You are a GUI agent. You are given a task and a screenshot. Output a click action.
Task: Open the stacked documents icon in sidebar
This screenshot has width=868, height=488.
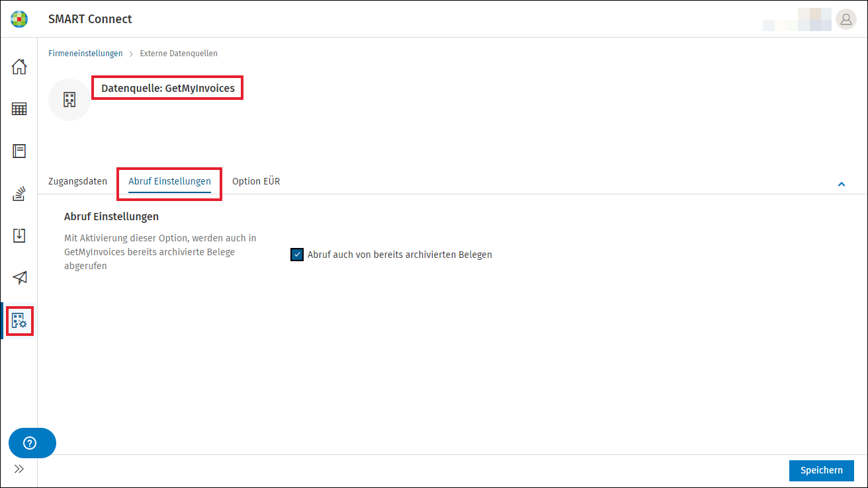19,194
